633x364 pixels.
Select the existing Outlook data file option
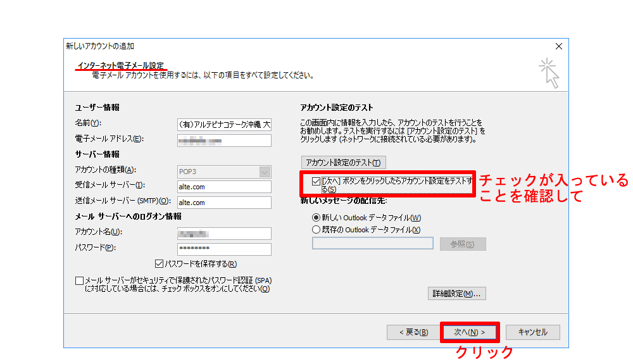(316, 230)
